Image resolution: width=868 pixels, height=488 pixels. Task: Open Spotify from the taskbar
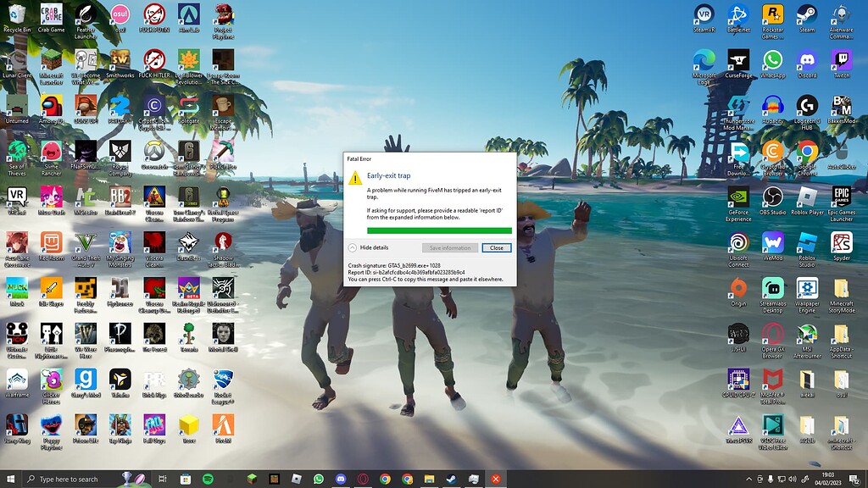click(x=208, y=478)
